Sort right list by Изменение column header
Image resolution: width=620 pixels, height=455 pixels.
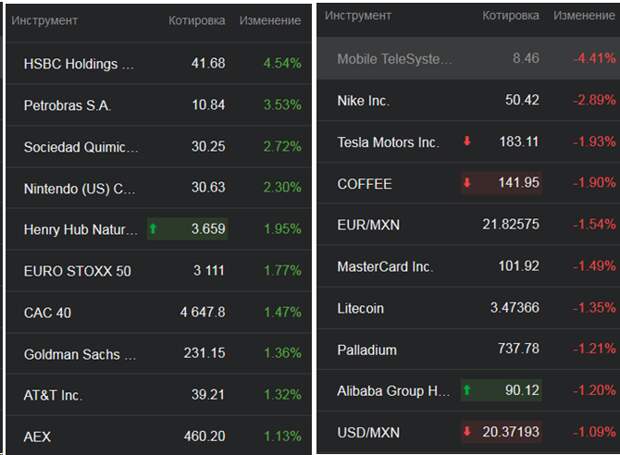click(x=584, y=15)
